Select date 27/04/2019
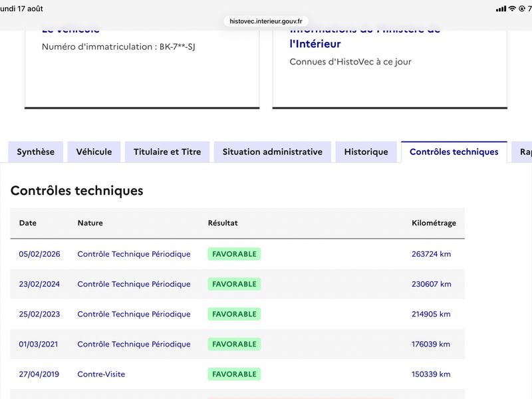The image size is (532, 399). [39, 374]
